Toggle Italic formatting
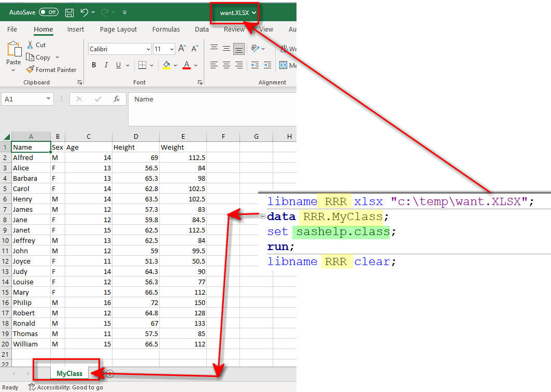Image resolution: width=551 pixels, height=392 pixels. 106,65
